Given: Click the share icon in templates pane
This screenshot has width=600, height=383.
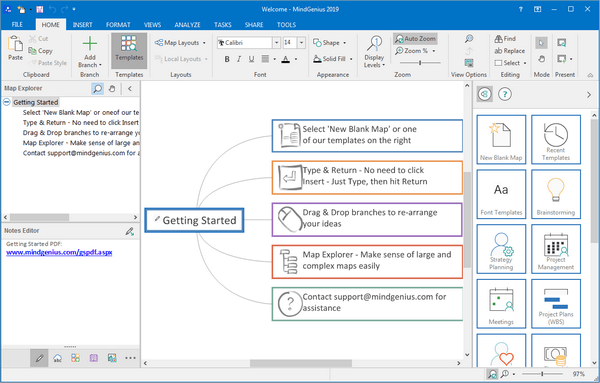Looking at the screenshot, I should 484,94.
